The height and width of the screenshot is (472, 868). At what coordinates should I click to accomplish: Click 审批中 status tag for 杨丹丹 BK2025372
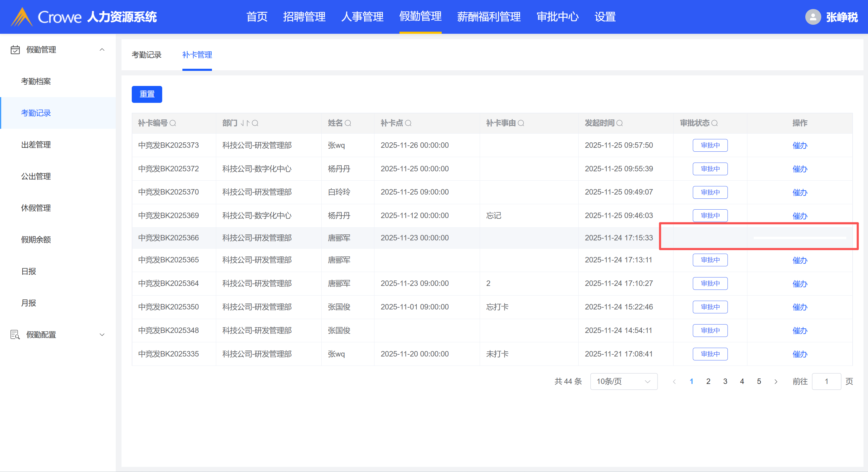point(710,169)
